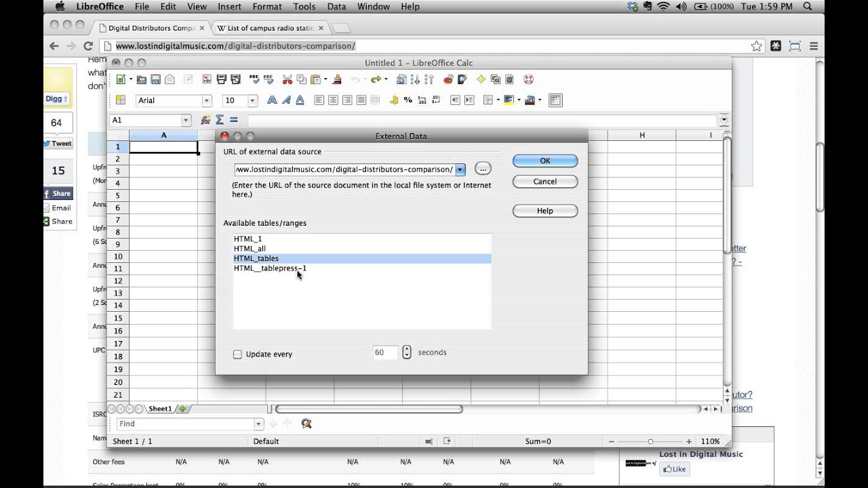Toggle the Update every checkbox

point(237,354)
